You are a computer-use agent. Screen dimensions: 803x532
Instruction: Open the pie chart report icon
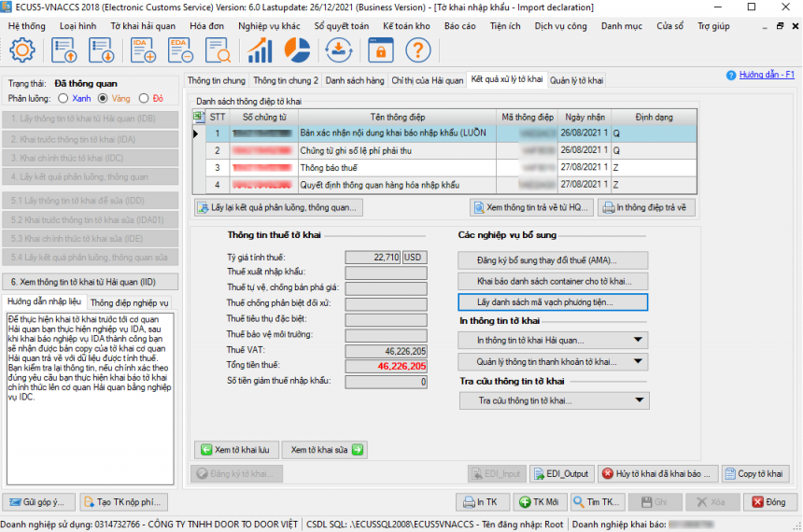297,50
